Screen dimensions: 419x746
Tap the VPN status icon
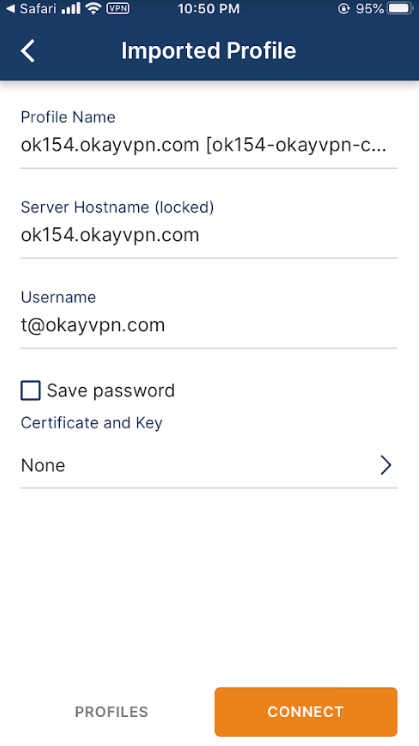tap(118, 9)
